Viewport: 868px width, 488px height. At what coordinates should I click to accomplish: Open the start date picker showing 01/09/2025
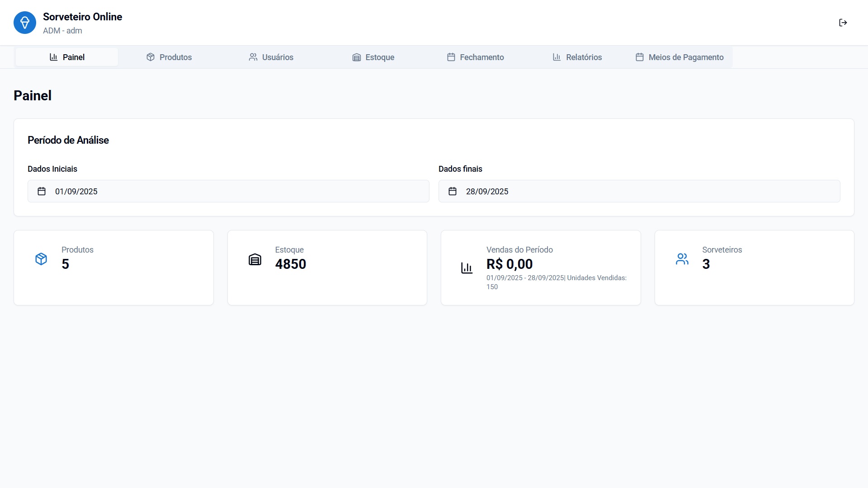(228, 191)
